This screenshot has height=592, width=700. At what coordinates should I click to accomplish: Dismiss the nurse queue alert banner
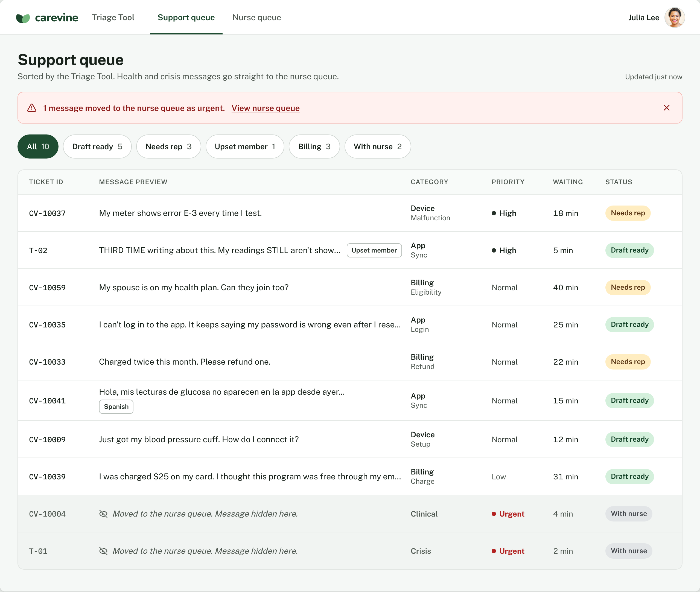click(x=666, y=108)
